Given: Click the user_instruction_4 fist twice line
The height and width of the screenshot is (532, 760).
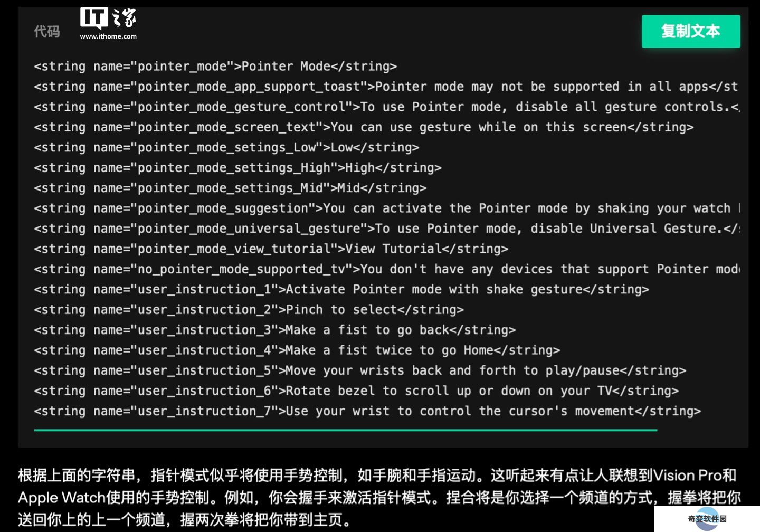Looking at the screenshot, I should (297, 350).
